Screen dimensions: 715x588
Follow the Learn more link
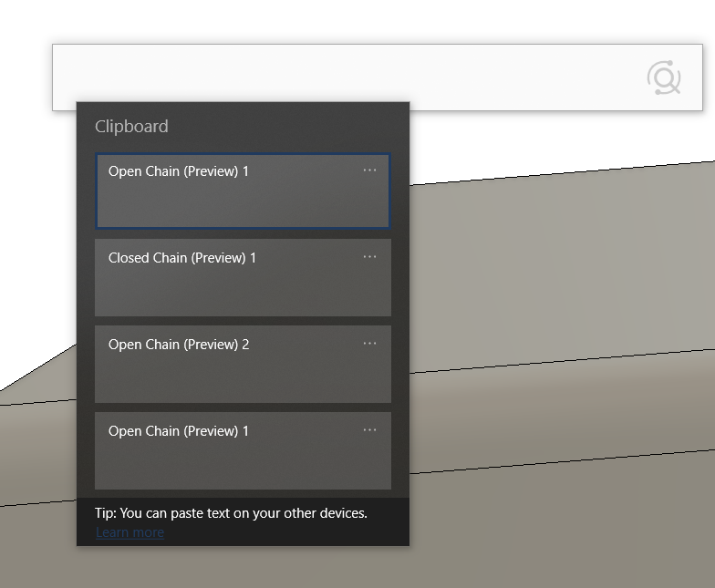click(x=130, y=532)
